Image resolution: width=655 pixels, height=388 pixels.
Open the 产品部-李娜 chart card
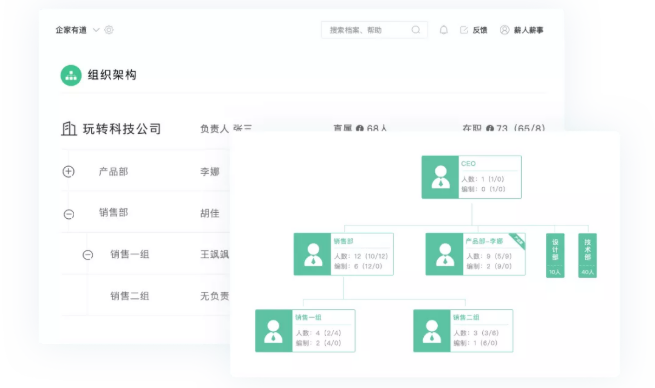[475, 254]
